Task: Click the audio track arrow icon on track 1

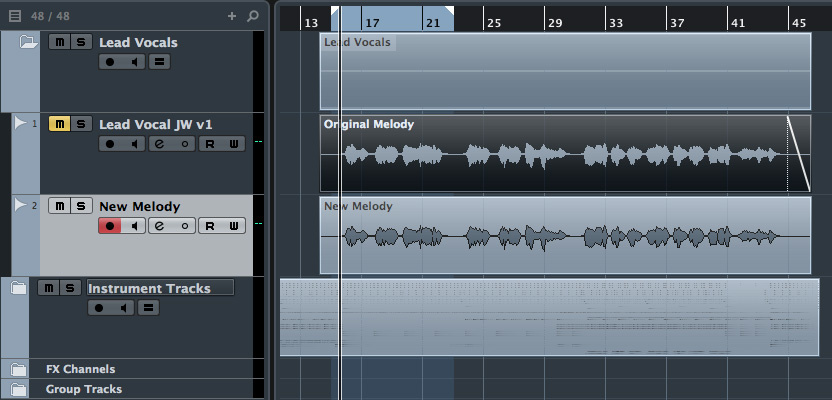Action: 20,123
